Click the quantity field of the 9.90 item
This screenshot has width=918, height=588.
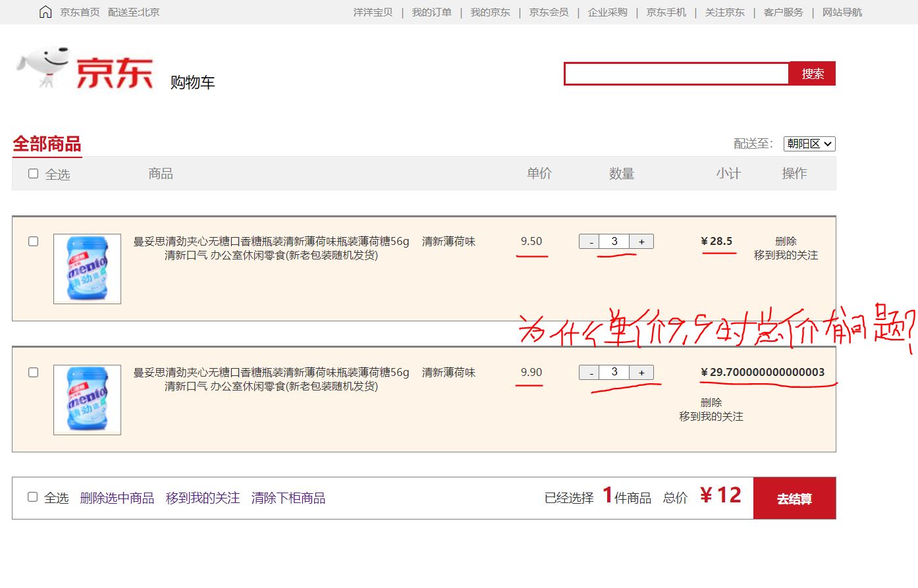(614, 373)
